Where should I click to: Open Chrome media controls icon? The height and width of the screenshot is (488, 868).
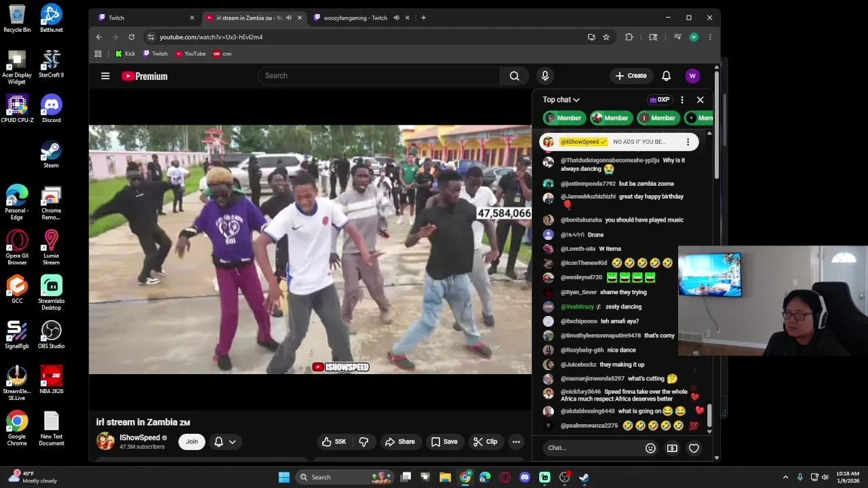(x=677, y=37)
